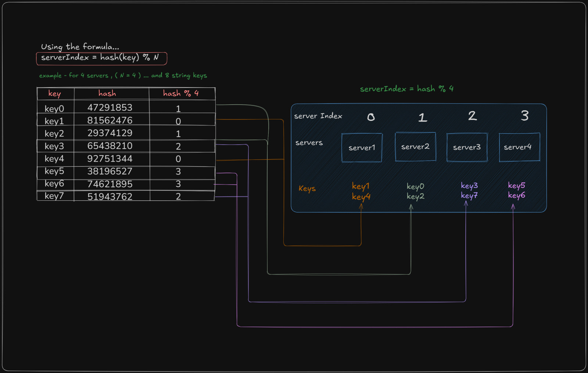Select hash value 38196527
Image resolution: width=588 pixels, height=373 pixels.
[x=110, y=171]
